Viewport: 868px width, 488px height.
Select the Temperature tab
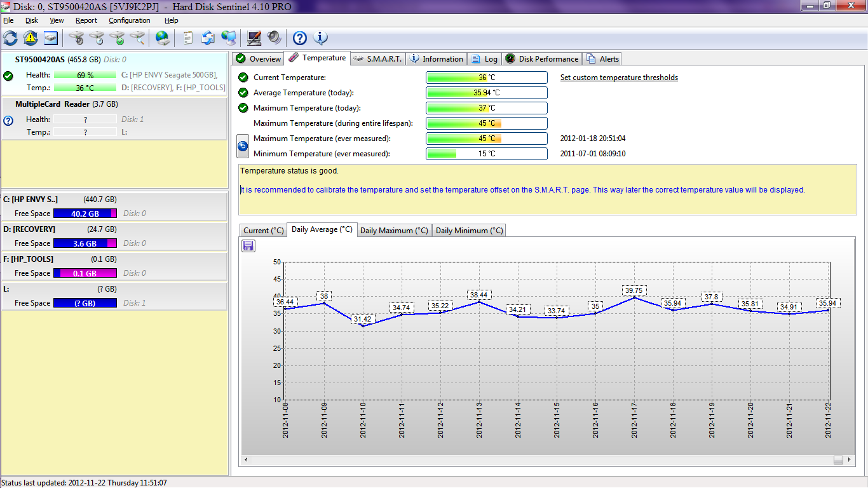317,58
